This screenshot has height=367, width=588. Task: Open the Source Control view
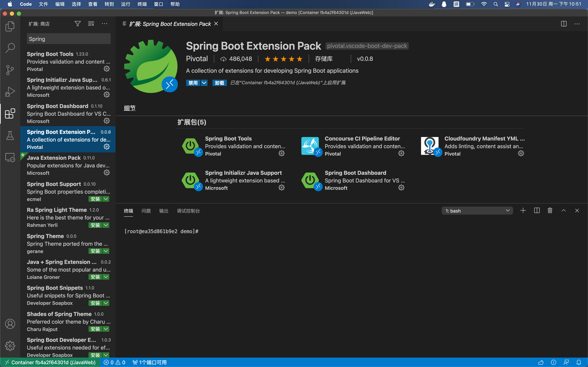10,70
